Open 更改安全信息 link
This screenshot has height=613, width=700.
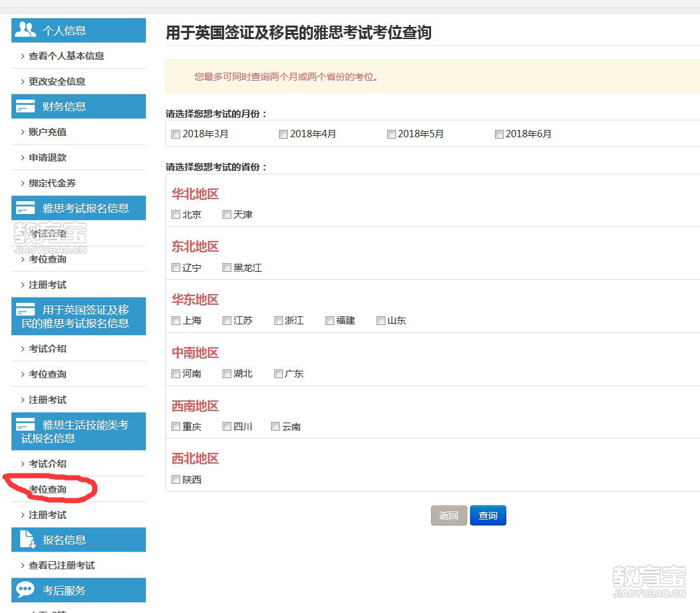coord(57,81)
